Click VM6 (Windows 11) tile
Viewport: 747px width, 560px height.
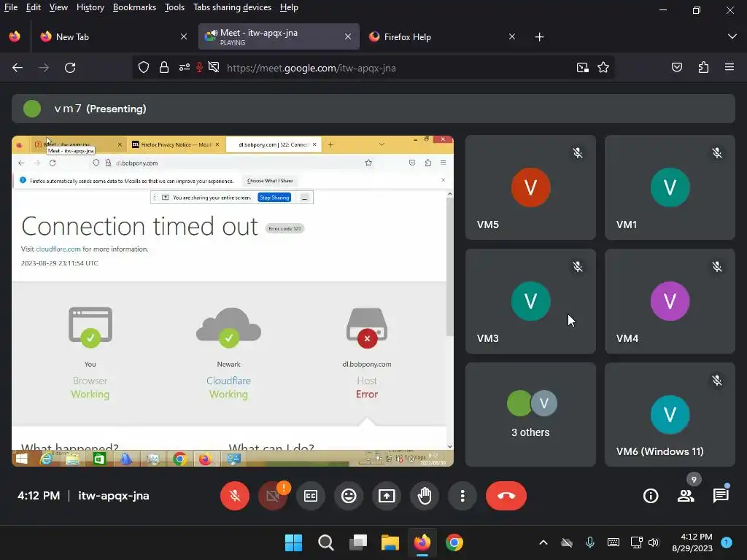pyautogui.click(x=670, y=414)
